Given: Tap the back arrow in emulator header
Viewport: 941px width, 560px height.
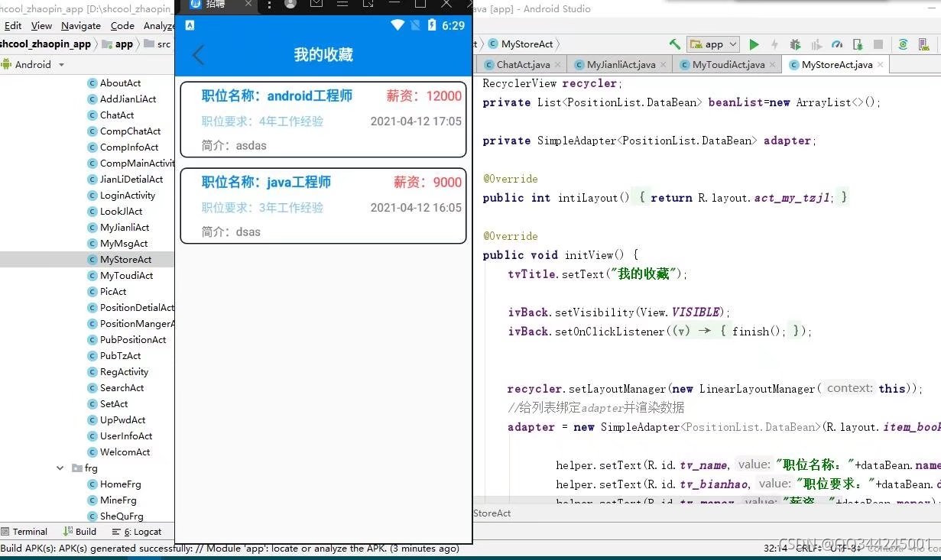Looking at the screenshot, I should [x=198, y=55].
